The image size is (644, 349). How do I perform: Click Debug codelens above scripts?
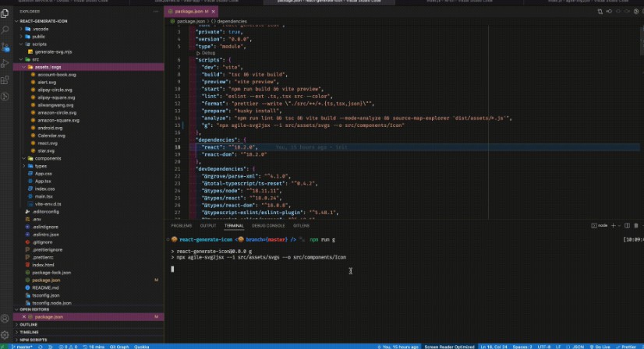click(208, 53)
